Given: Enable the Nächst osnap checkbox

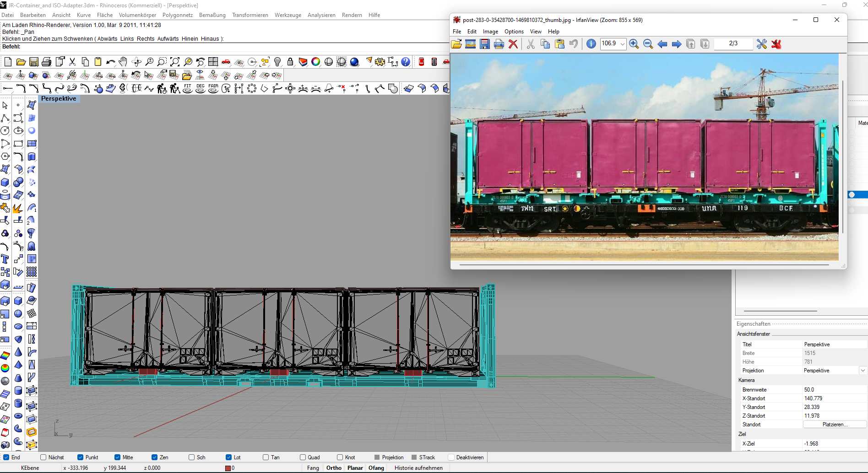Looking at the screenshot, I should tap(43, 457).
